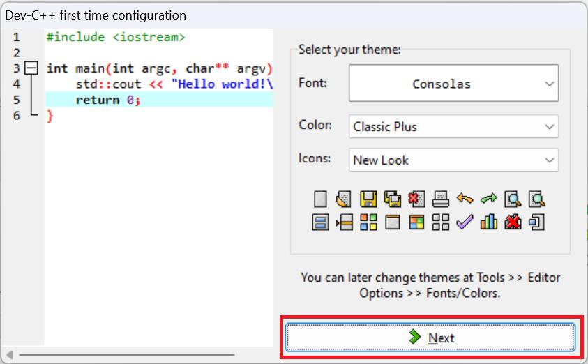Click the close file red X icon
The width and height of the screenshot is (588, 364).
(x=416, y=199)
